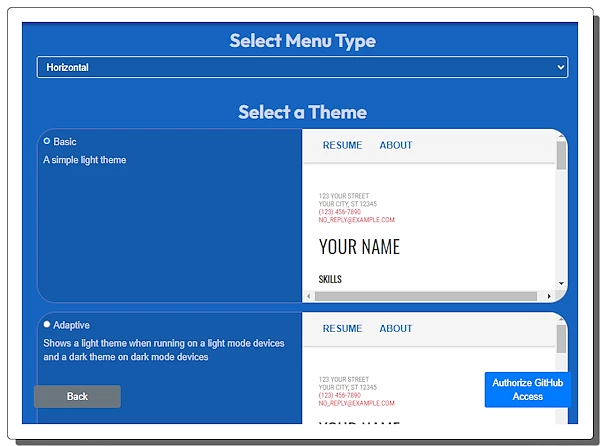Click down arrow of Basic preview vertical scrollbar

coord(561,284)
